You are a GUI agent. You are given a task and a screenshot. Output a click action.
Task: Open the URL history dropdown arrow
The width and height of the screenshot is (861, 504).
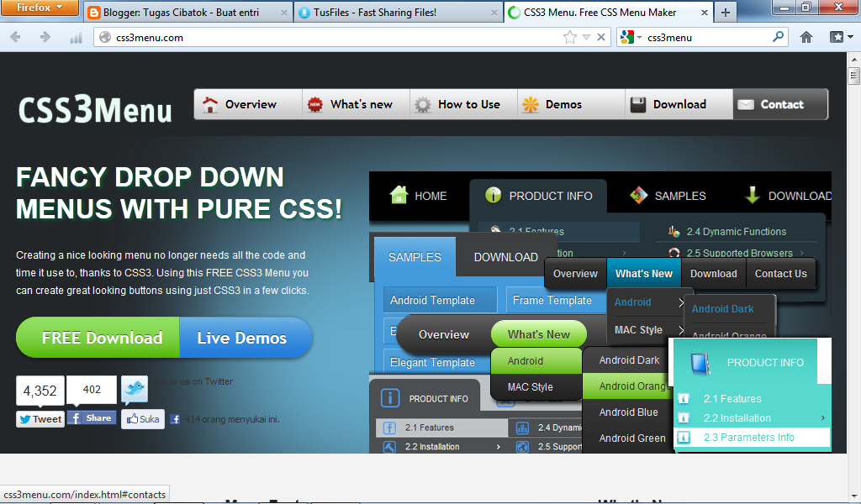[x=586, y=37]
